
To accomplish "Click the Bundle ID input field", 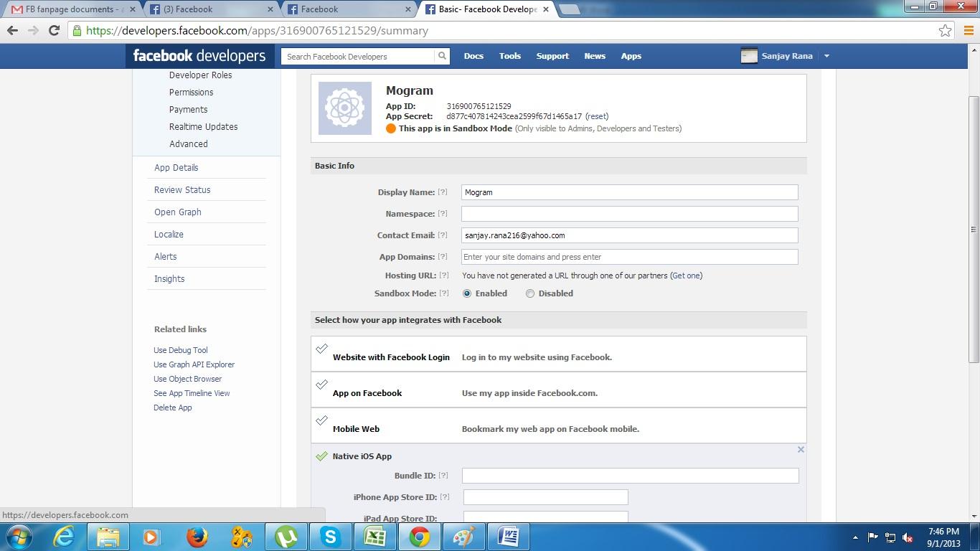I will click(x=631, y=476).
